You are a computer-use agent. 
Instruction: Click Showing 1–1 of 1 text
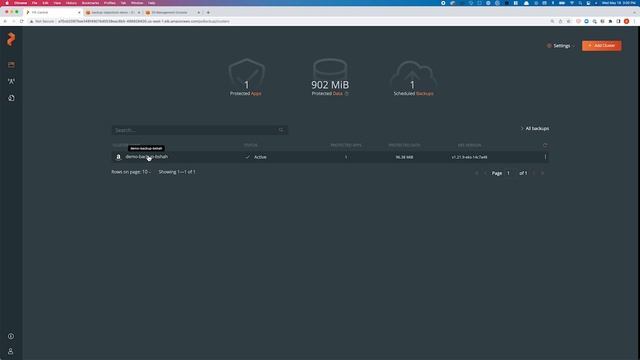tap(177, 172)
